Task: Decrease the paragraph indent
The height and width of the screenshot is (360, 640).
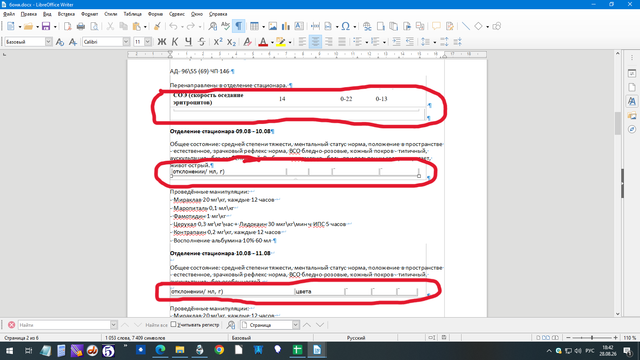Action: [x=409, y=42]
